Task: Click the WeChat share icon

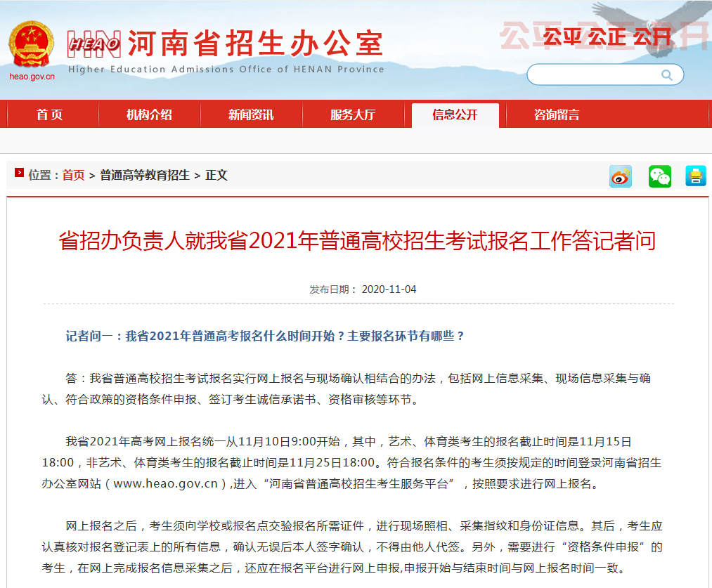Action: pyautogui.click(x=660, y=176)
